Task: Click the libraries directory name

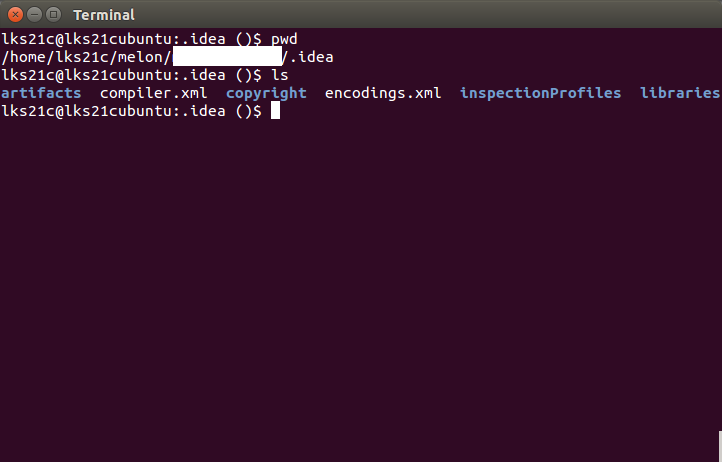Action: [681, 93]
